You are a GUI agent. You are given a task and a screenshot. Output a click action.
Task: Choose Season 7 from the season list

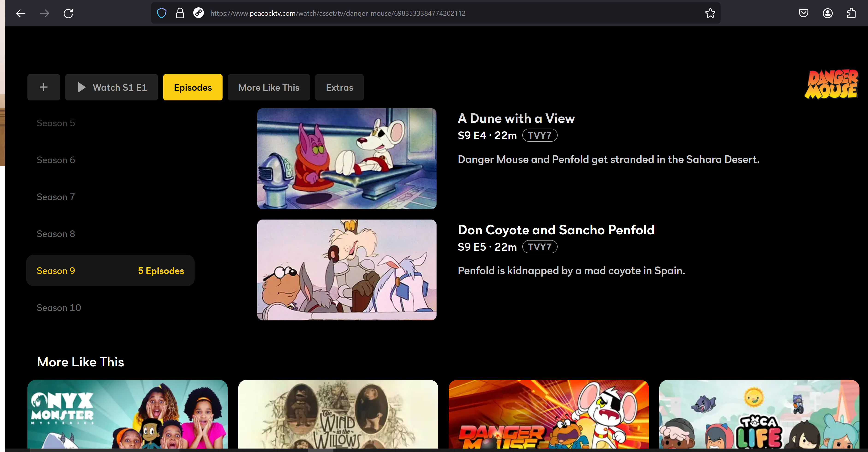[56, 197]
